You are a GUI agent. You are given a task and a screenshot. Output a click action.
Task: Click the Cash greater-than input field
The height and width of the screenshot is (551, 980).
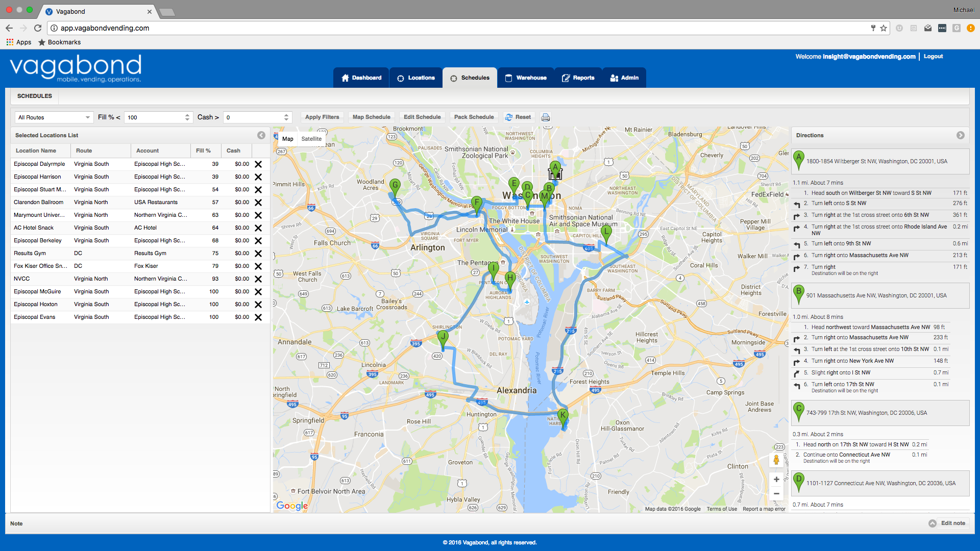[x=254, y=117]
